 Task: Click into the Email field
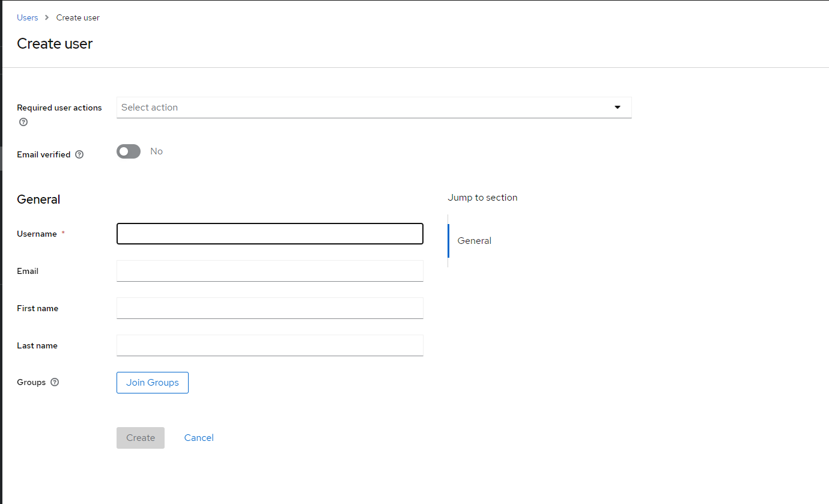[270, 271]
